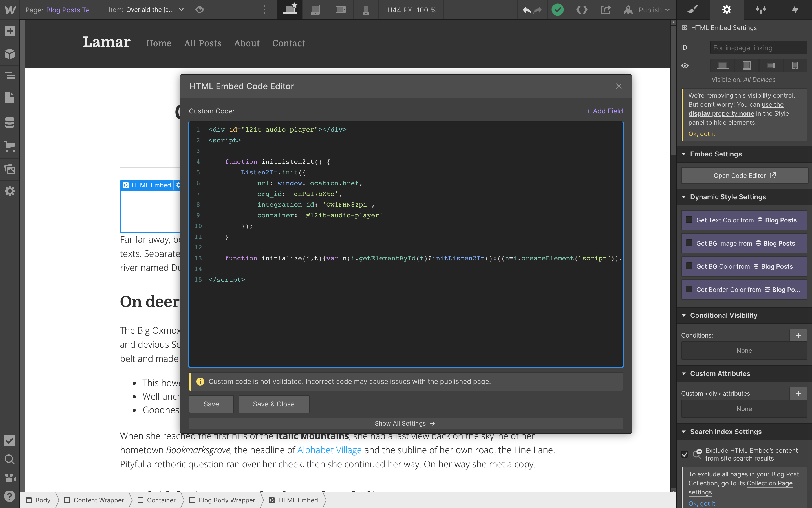Add a custom div attribute
The width and height of the screenshot is (812, 508).
(x=798, y=393)
